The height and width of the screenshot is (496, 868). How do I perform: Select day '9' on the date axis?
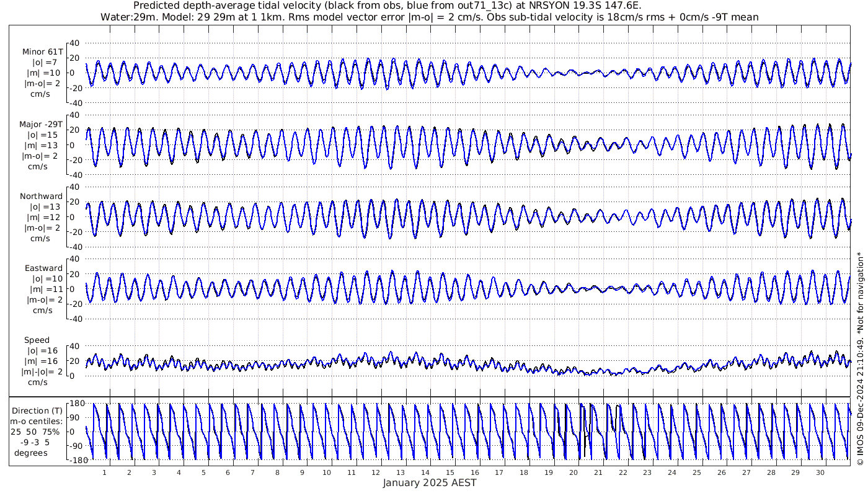click(302, 472)
